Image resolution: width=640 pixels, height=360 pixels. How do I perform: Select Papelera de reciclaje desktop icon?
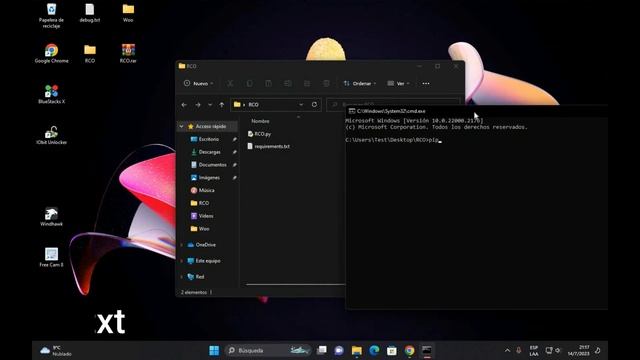coord(51,16)
